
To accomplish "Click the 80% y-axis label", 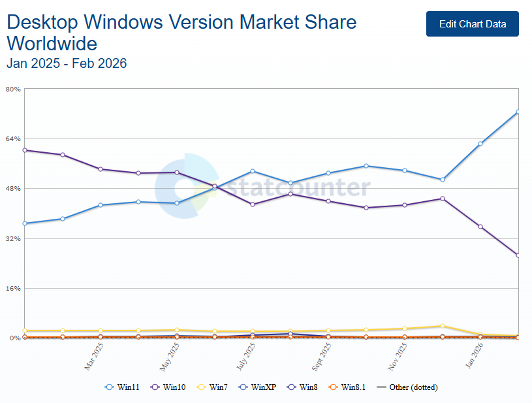I will 13,89.
